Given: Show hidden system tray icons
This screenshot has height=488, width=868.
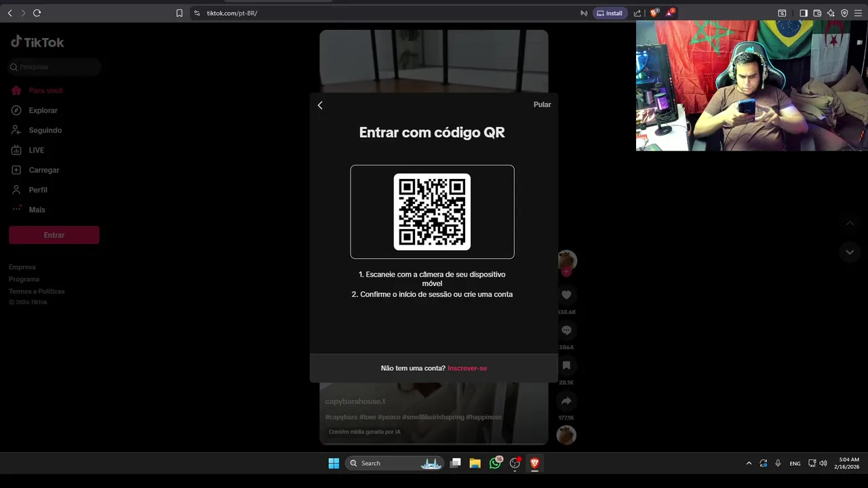Looking at the screenshot, I should point(749,464).
